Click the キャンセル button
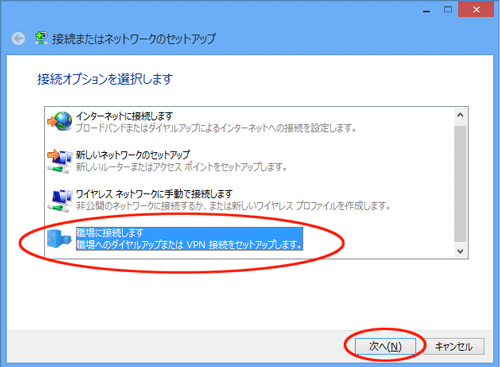Image resolution: width=500 pixels, height=367 pixels. (x=454, y=347)
